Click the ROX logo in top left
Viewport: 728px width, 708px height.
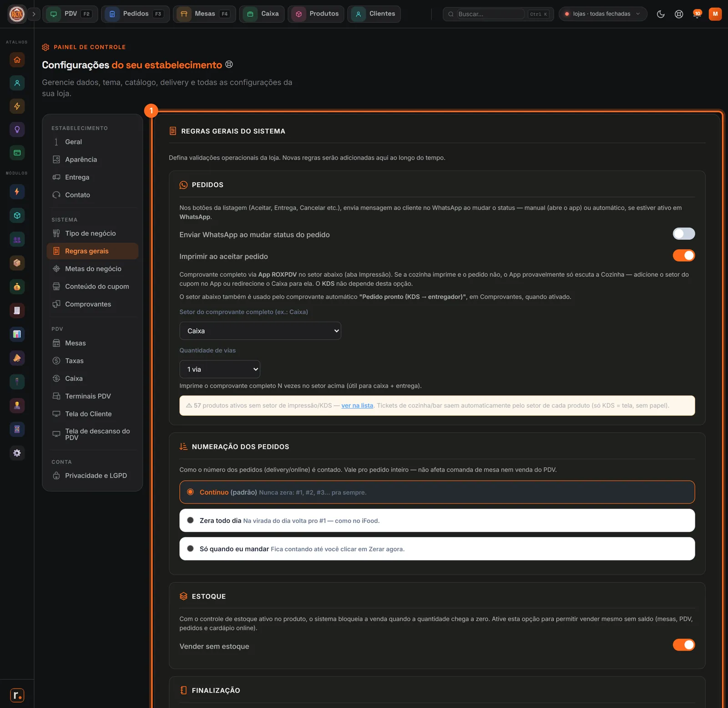tap(17, 14)
